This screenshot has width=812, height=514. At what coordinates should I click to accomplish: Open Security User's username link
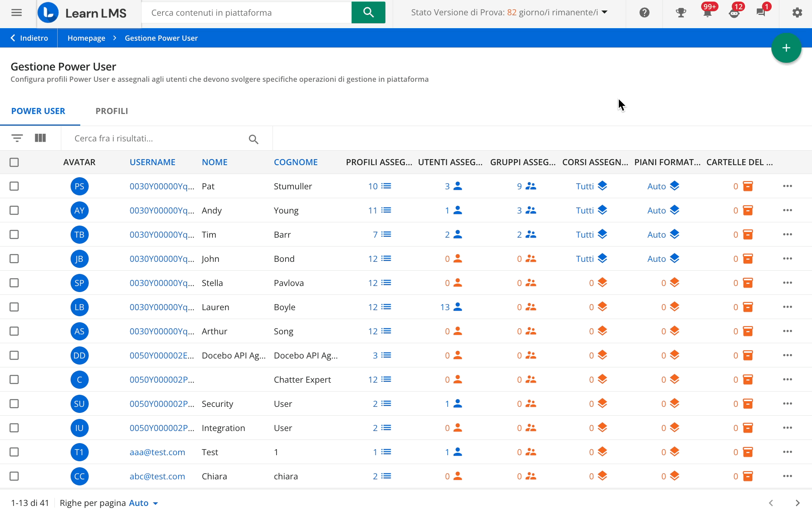[162, 404]
